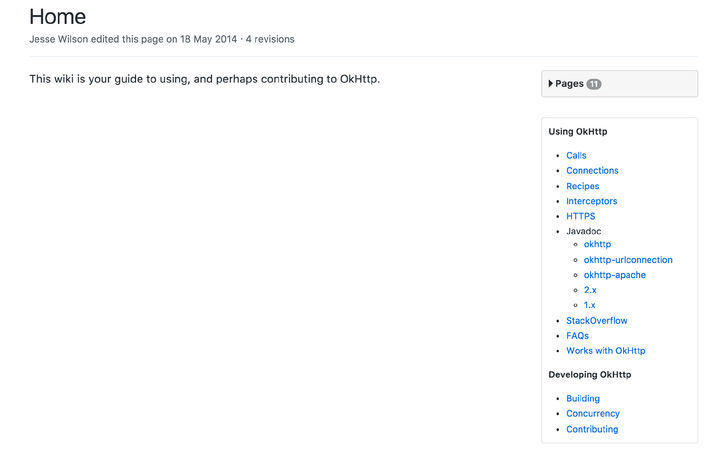Click the Home page title
Image resolution: width=720 pixels, height=456 pixels.
point(57,16)
